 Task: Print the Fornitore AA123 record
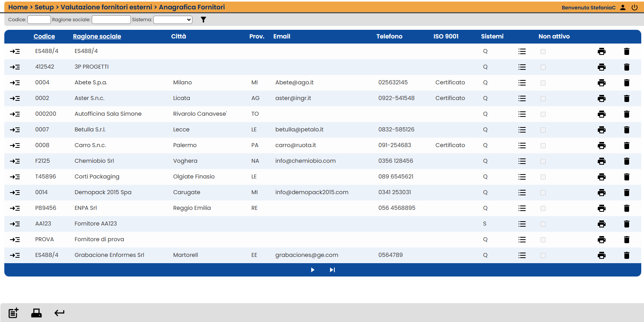[x=602, y=224]
